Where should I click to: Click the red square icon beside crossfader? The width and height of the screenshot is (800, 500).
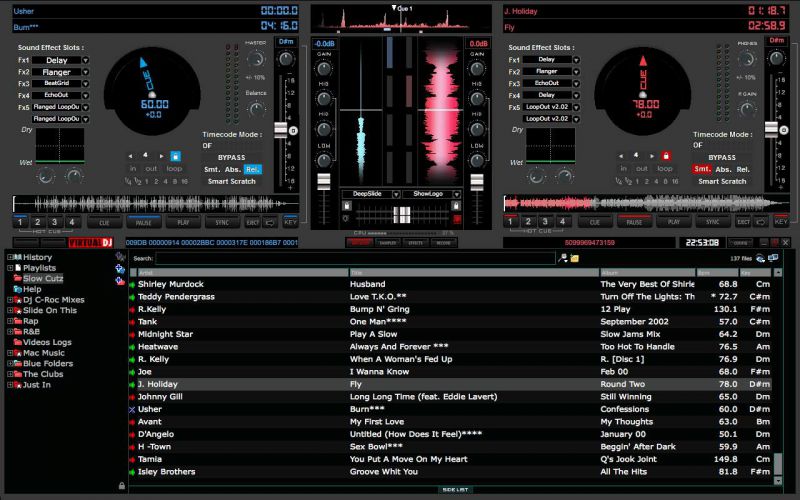click(x=457, y=219)
